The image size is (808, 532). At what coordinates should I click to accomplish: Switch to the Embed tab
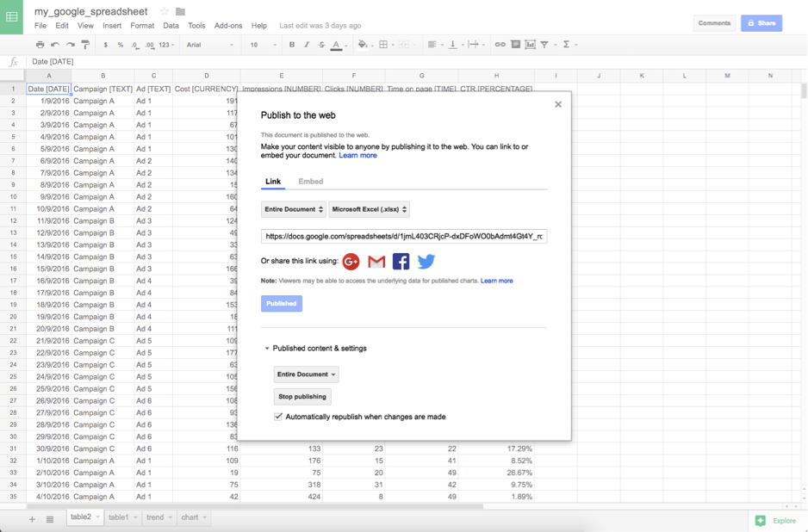point(310,181)
